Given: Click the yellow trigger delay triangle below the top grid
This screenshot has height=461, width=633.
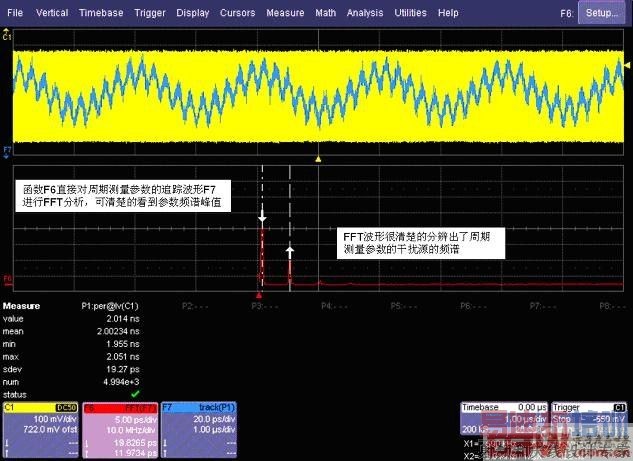Looking at the screenshot, I should coord(318,159).
